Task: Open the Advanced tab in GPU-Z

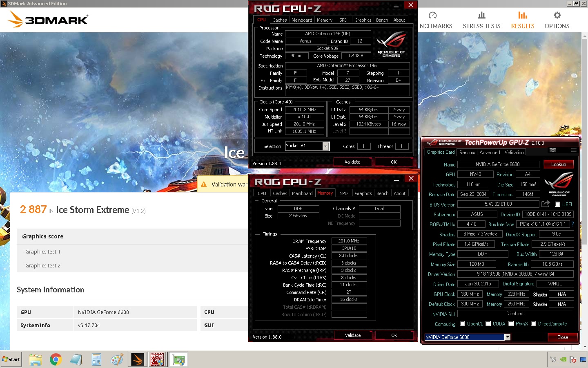Action: (490, 153)
